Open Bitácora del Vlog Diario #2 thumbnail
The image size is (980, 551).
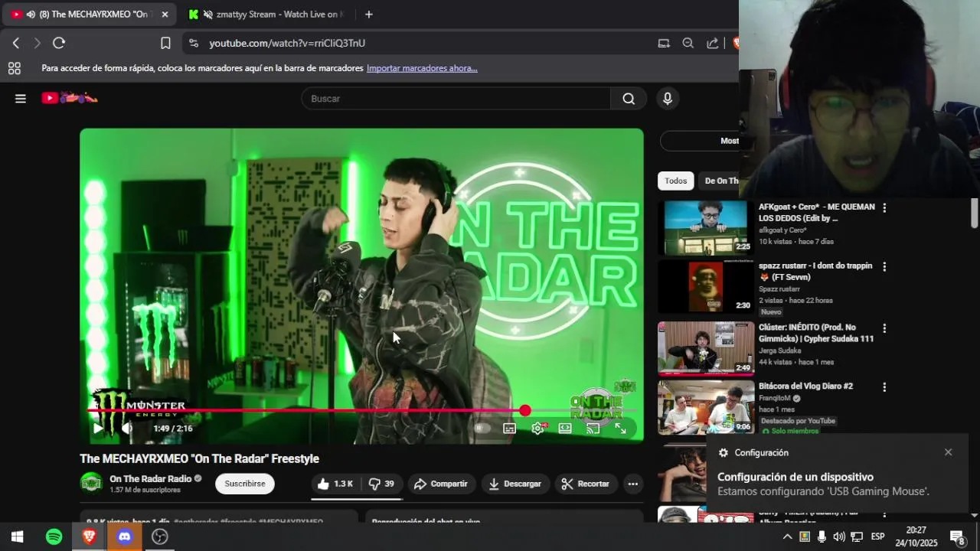tap(705, 407)
